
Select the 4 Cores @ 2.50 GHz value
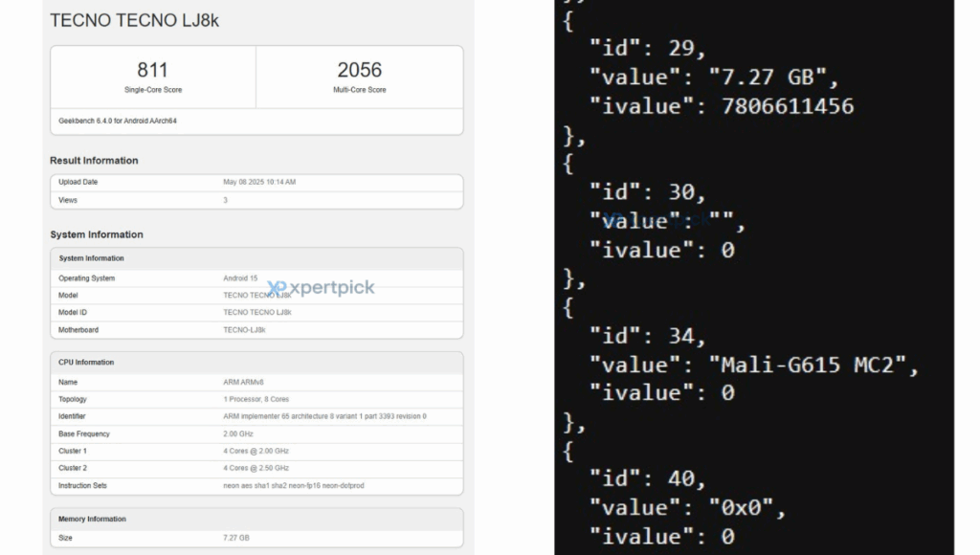pos(256,468)
